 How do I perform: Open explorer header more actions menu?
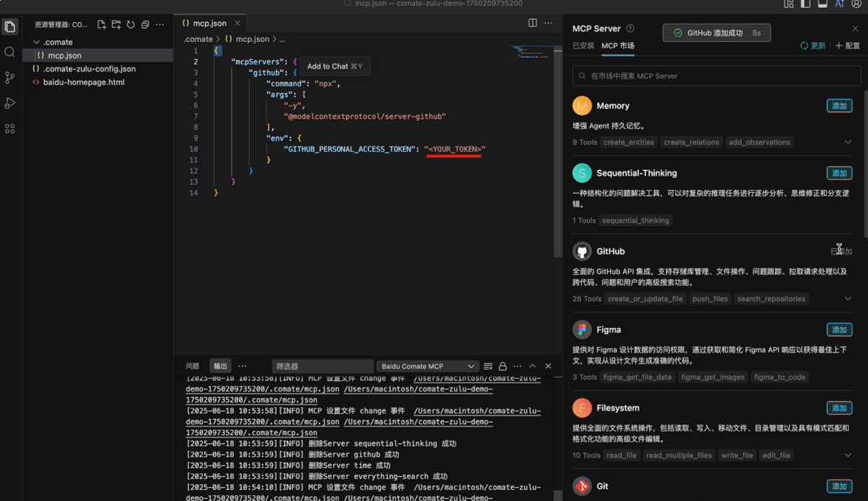pyautogui.click(x=160, y=24)
